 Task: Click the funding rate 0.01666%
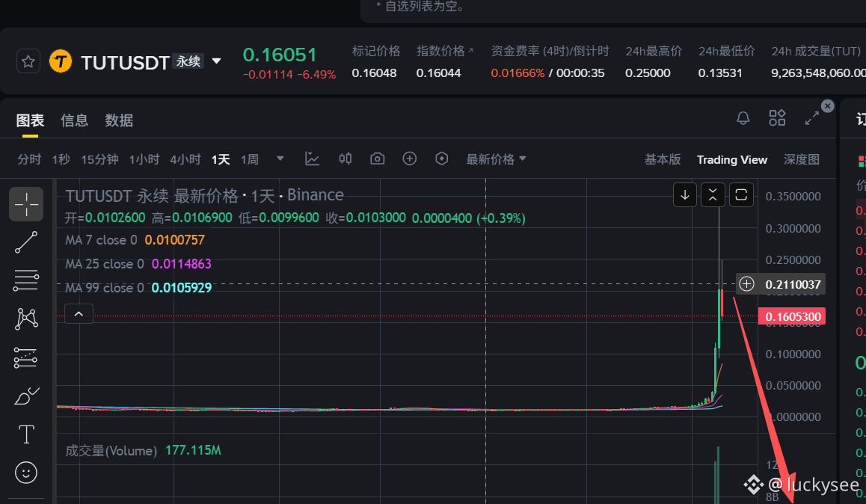(x=518, y=73)
